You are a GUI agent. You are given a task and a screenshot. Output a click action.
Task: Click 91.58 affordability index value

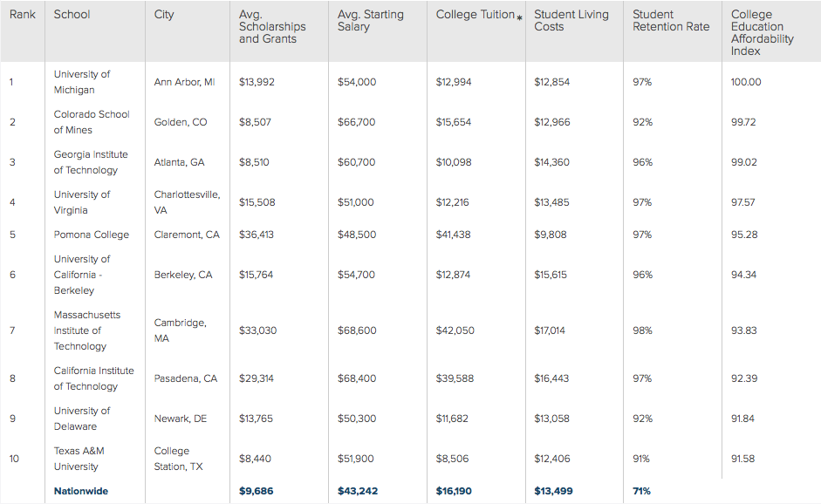[x=742, y=459]
